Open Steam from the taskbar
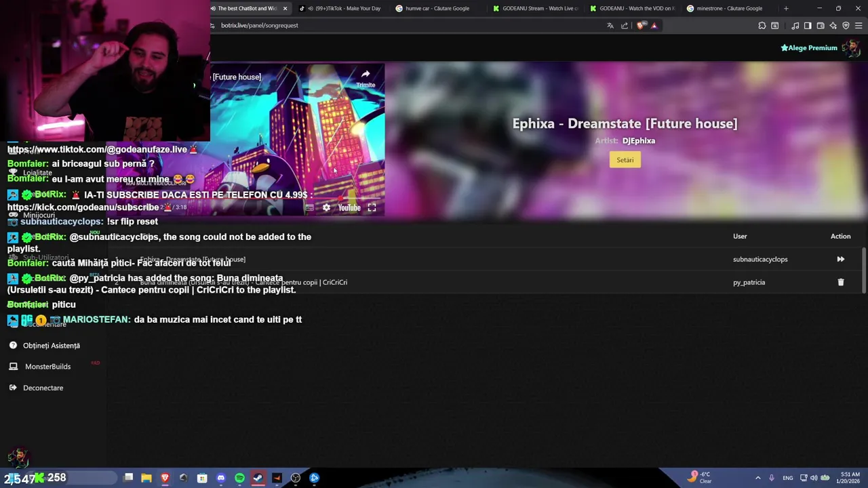Viewport: 868px width, 488px height. [258, 478]
